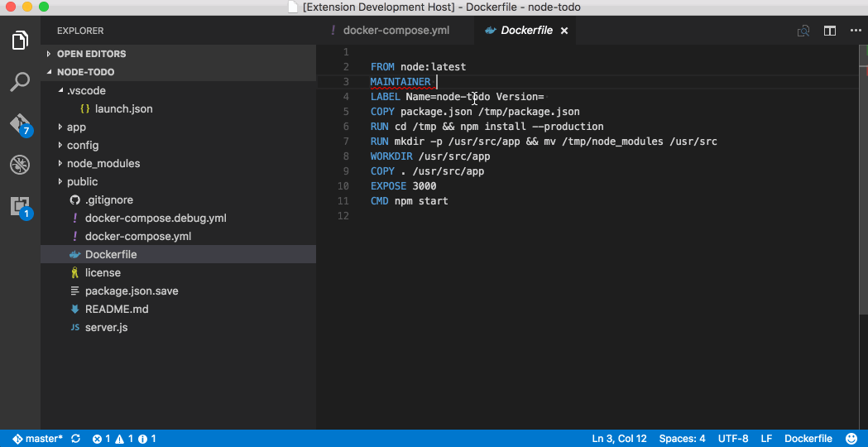
Task: Expand the config folder
Action: point(178,145)
